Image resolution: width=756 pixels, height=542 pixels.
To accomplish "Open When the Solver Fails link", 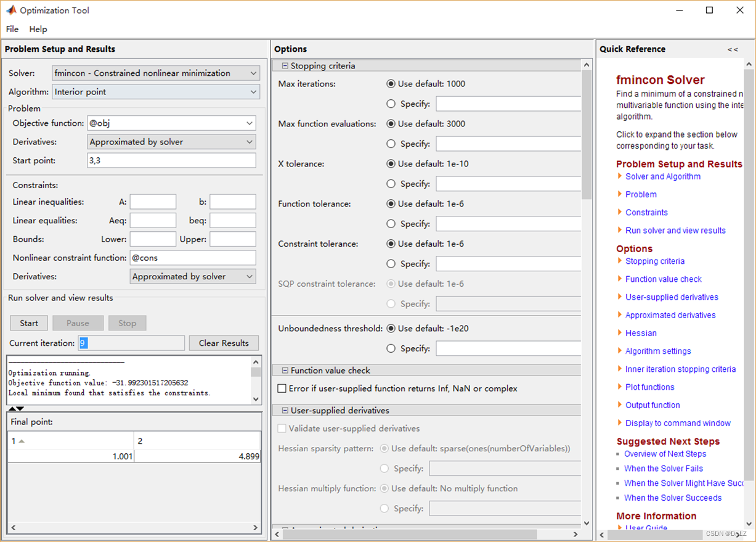I will [x=663, y=469].
